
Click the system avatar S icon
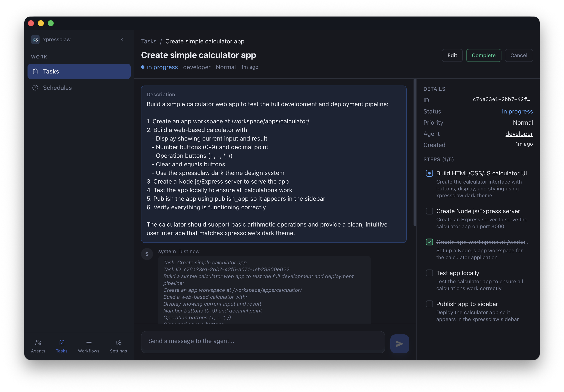pyautogui.click(x=147, y=254)
